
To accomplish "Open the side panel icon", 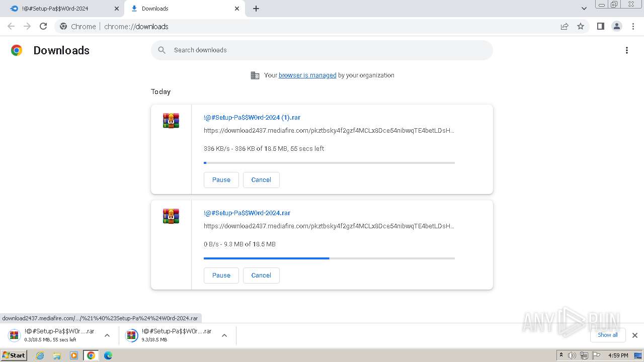I will point(600,26).
